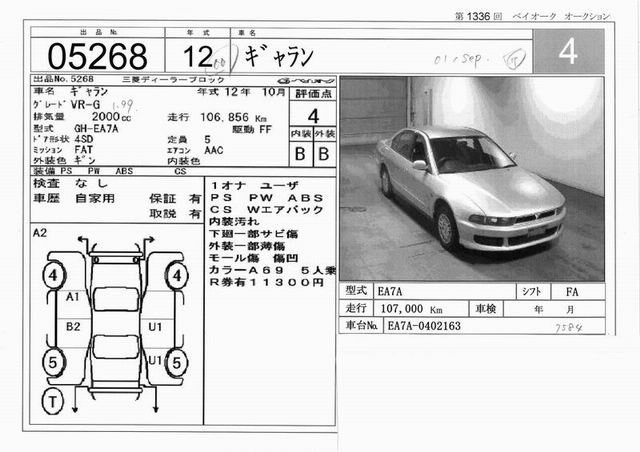The width and height of the screenshot is (640, 452).
Task: Click the "出品No. 5268" line
Action: tap(64, 79)
